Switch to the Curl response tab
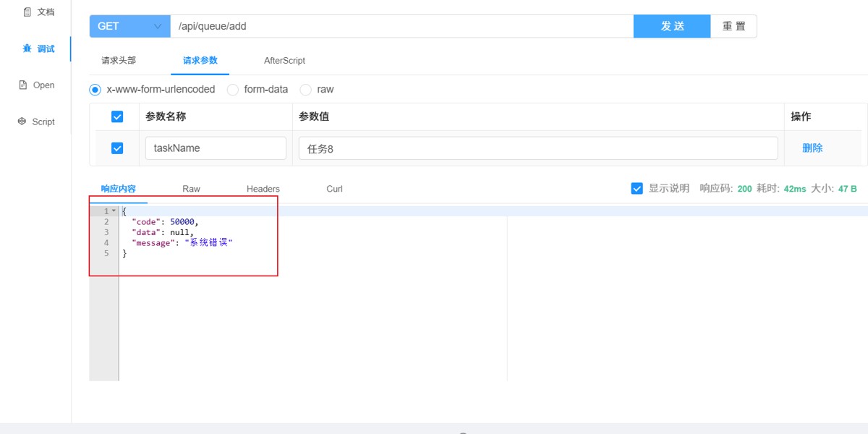Screen dimensions: 868x434 (334, 189)
